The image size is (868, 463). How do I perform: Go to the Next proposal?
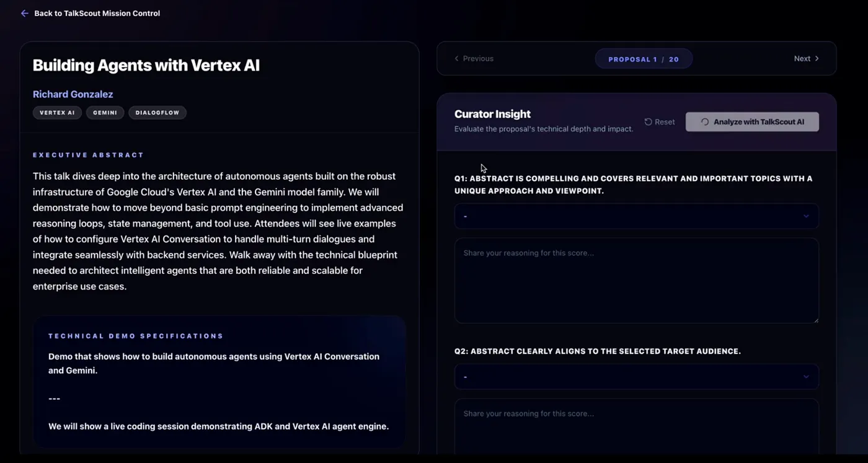click(x=806, y=58)
